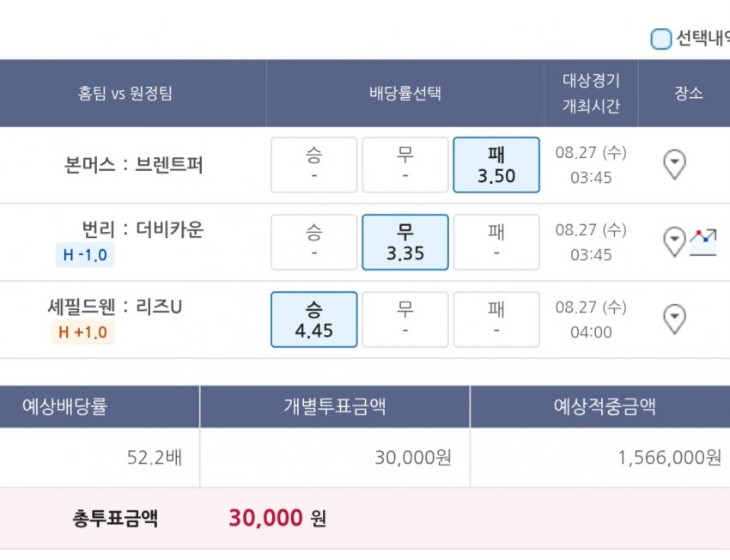Select 무 for 셰필드웬 vs 리즈U
730x560 pixels.
tap(405, 320)
